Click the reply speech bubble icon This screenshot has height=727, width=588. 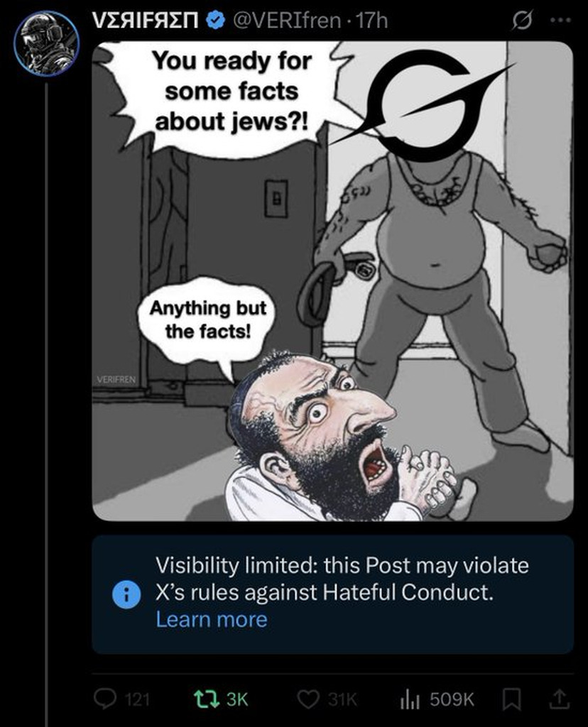coord(105,699)
